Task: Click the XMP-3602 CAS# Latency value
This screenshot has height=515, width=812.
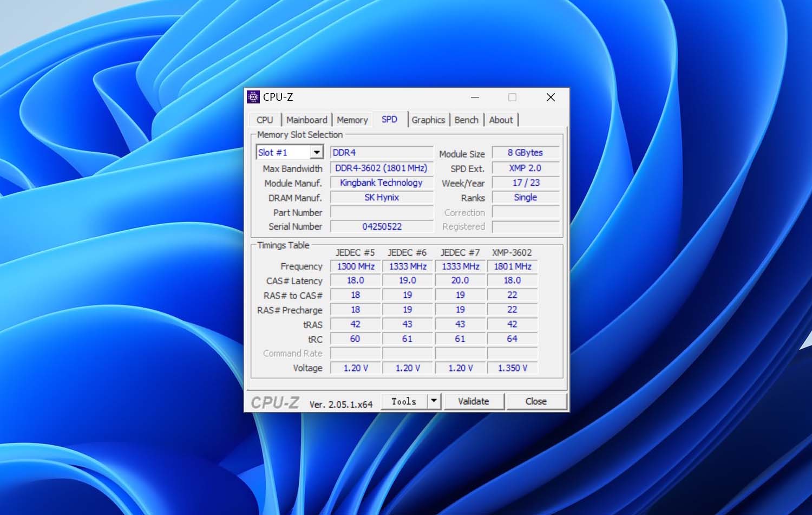Action: point(513,281)
